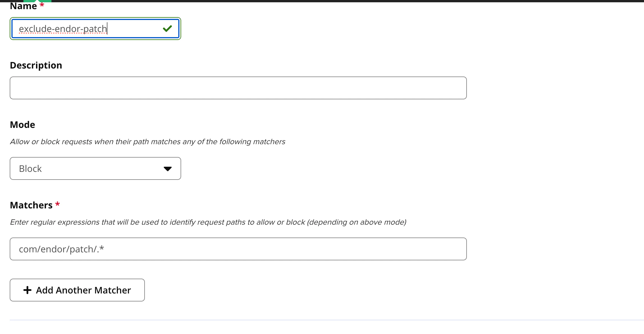Click the Description label
644x334 pixels.
(36, 65)
